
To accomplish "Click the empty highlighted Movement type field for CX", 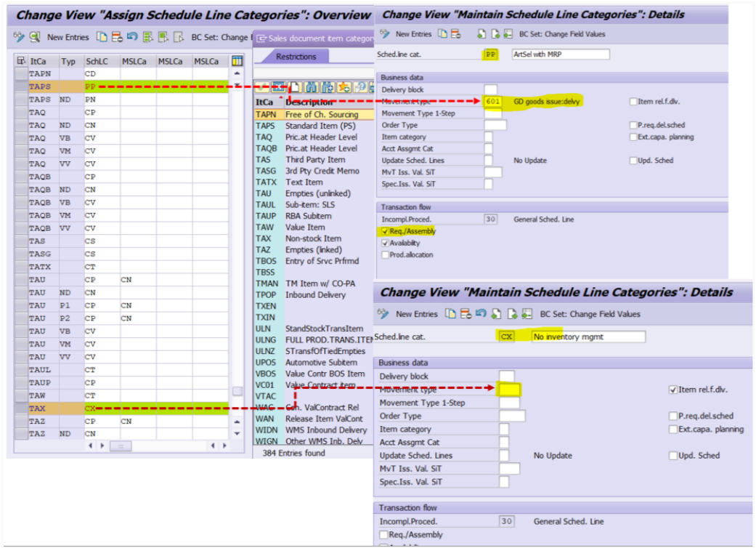I will (509, 390).
